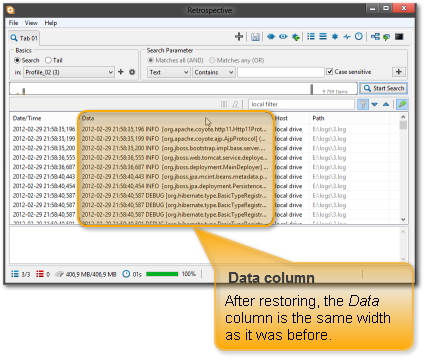Image resolution: width=425 pixels, height=362 pixels.
Task: Open the View menu
Action: tap(31, 23)
